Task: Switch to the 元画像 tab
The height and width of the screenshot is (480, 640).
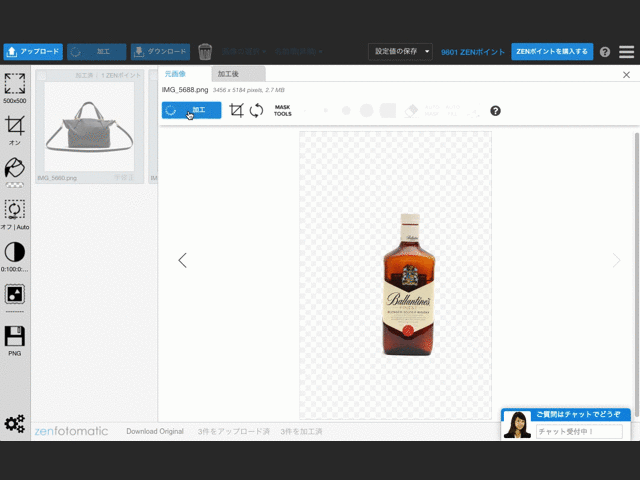Action: (175, 74)
